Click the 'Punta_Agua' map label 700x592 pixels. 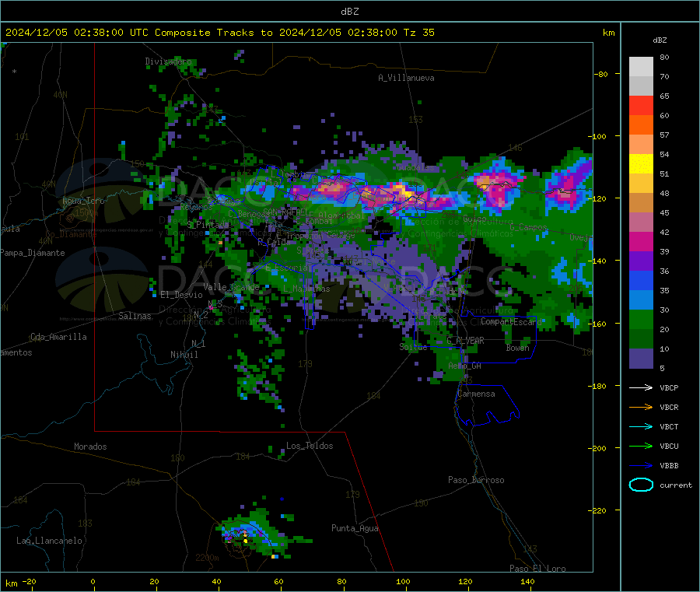(355, 528)
